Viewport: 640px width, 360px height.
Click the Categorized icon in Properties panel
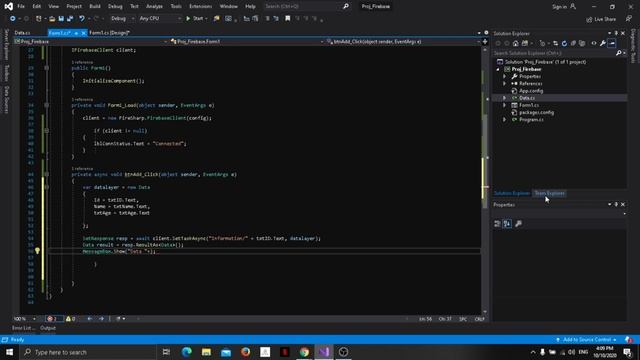click(x=497, y=224)
